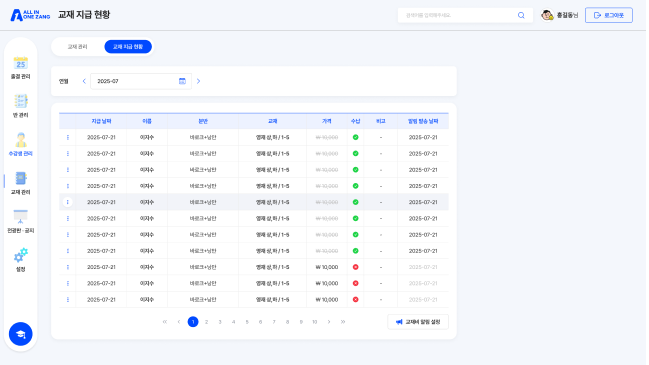Viewport: 649px width, 365px height.
Task: Open the 교재 관리 book icon in sidebar
Action: pos(20,178)
